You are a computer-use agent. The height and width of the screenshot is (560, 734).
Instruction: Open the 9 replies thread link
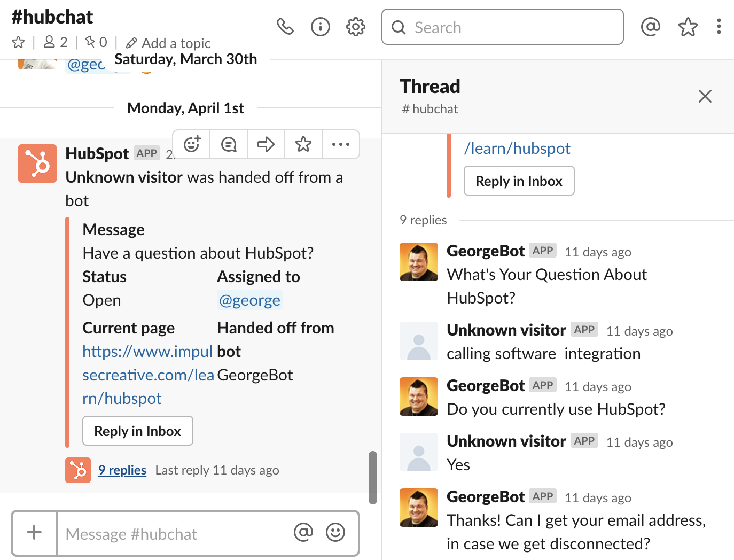click(122, 470)
